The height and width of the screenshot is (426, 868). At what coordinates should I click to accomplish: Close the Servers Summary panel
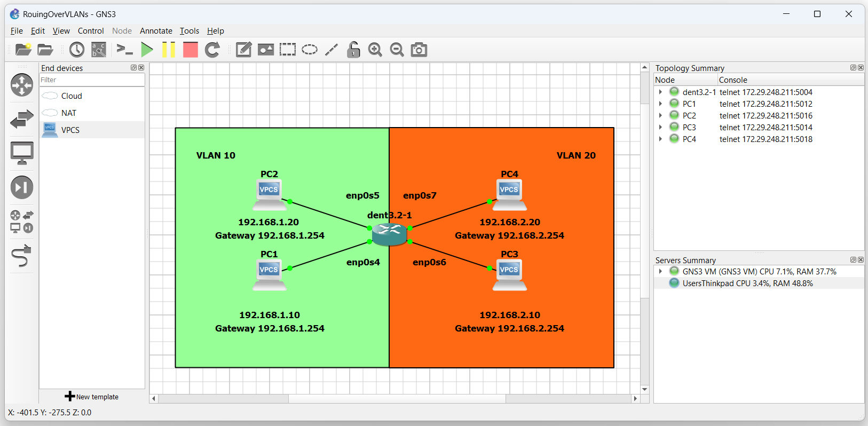pyautogui.click(x=861, y=260)
